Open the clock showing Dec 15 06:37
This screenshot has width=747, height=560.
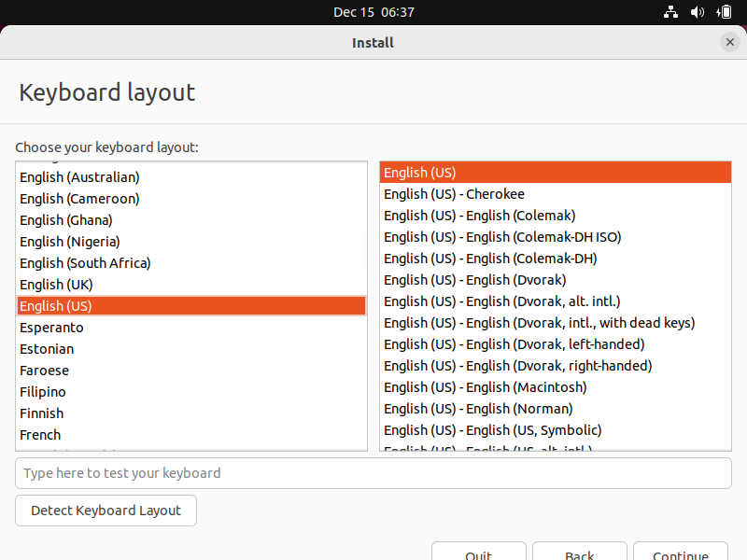(x=373, y=12)
